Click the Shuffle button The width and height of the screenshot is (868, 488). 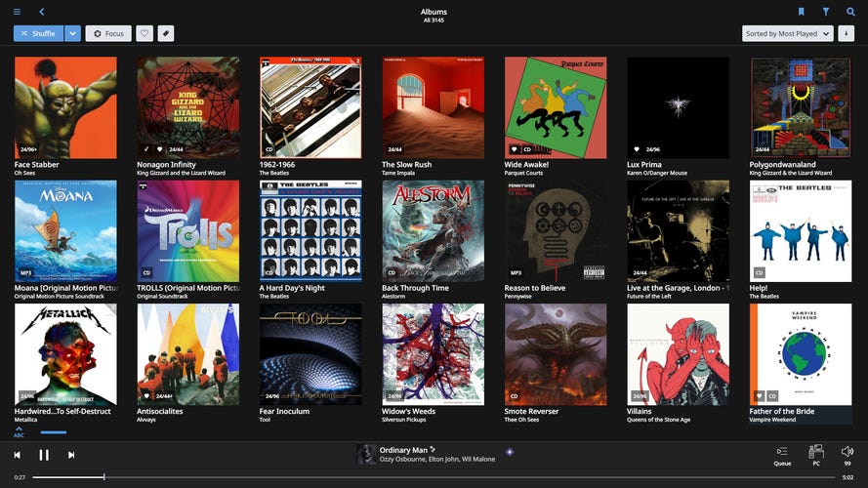(38, 34)
